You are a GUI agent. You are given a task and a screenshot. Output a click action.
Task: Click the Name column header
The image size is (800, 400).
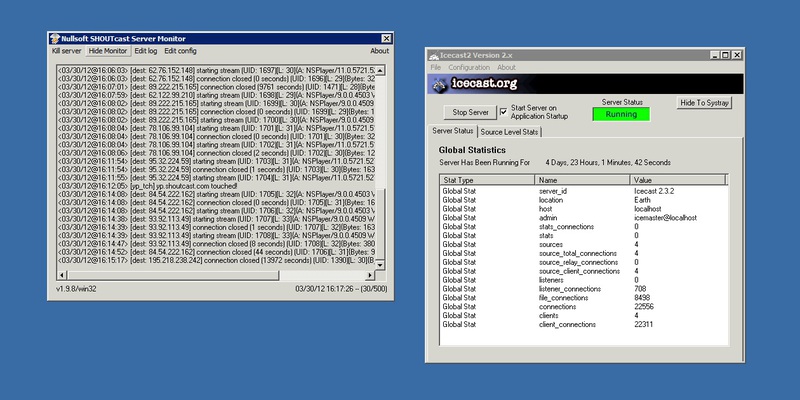tap(582, 180)
